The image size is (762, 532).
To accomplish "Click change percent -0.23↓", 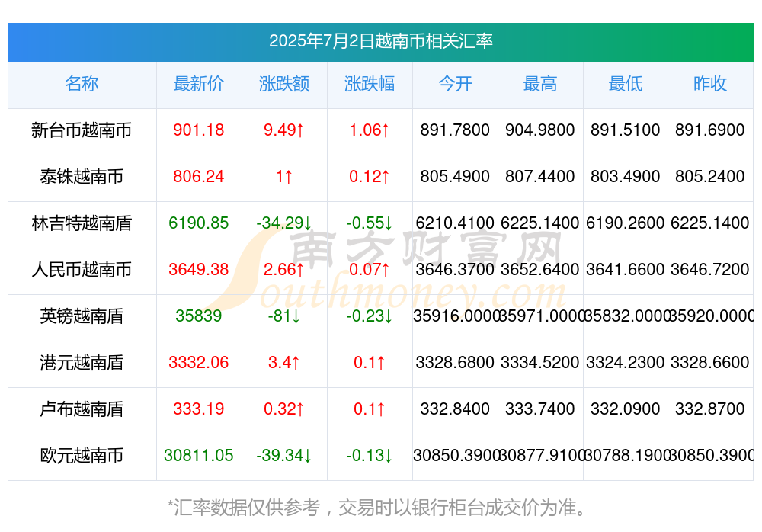I will point(370,316).
